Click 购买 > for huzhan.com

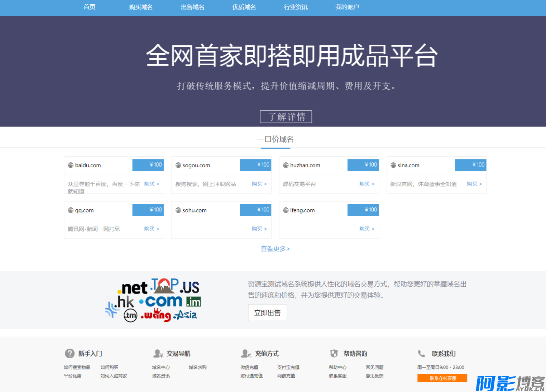coord(367,184)
